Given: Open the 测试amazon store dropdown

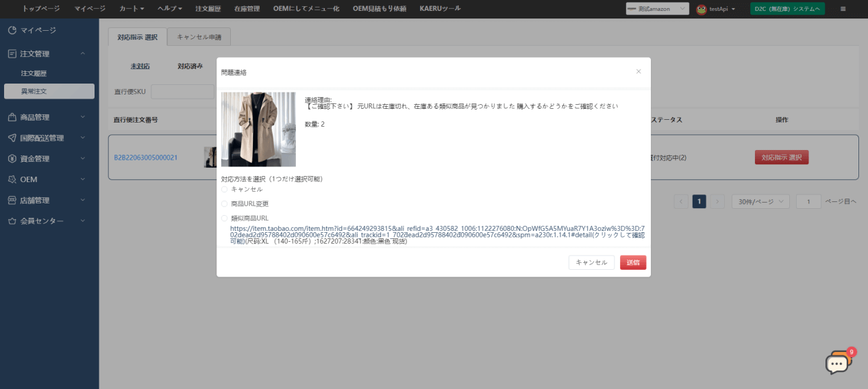Looking at the screenshot, I should 656,9.
